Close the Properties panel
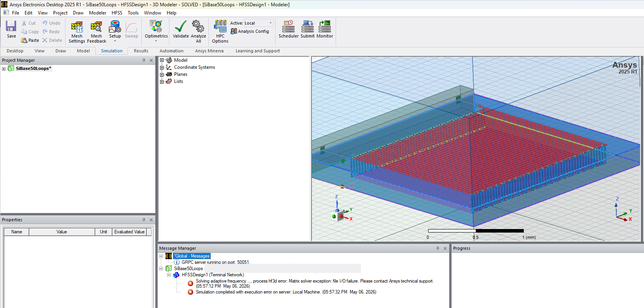The height and width of the screenshot is (308, 644). pyautogui.click(x=151, y=220)
